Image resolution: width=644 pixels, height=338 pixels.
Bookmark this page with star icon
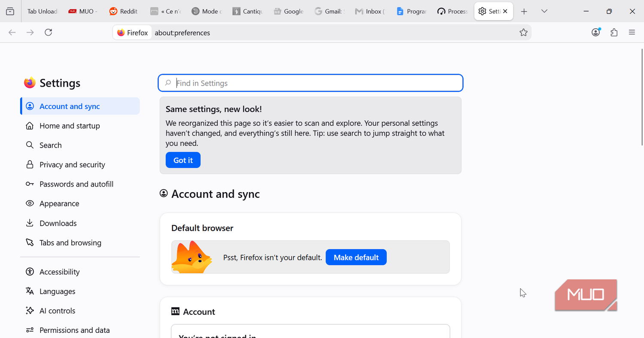[x=523, y=33]
